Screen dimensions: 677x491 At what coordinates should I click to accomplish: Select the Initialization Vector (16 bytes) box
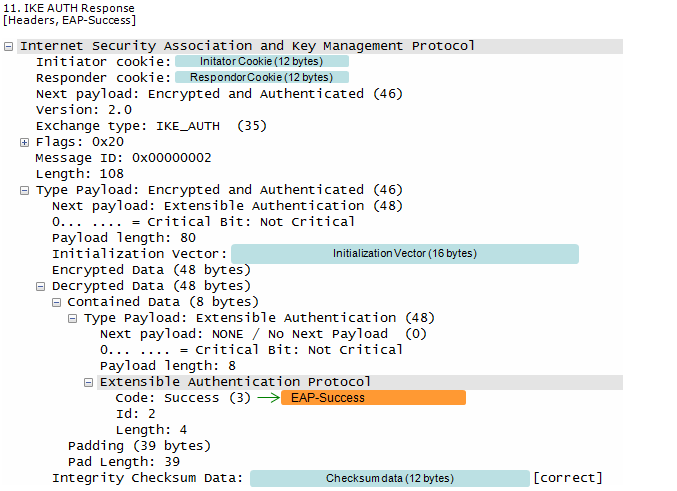(405, 253)
